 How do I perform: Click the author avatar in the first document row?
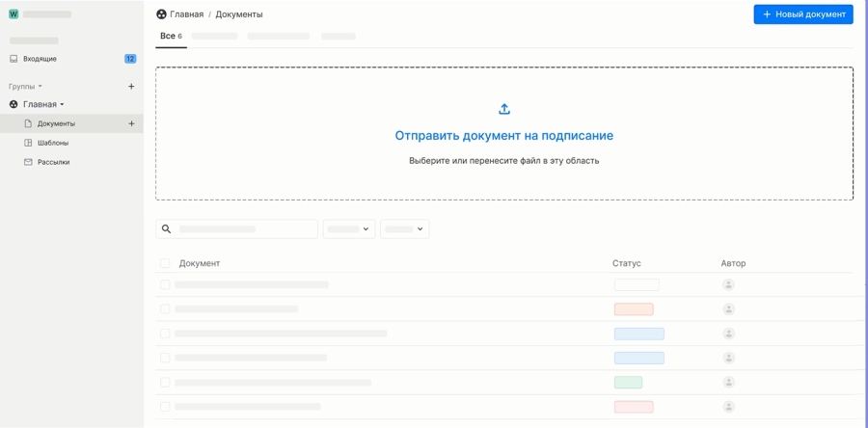click(x=728, y=284)
